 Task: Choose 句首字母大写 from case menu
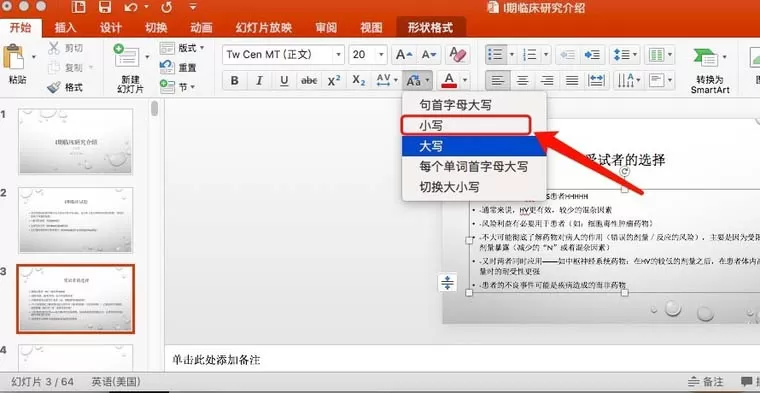click(x=474, y=105)
